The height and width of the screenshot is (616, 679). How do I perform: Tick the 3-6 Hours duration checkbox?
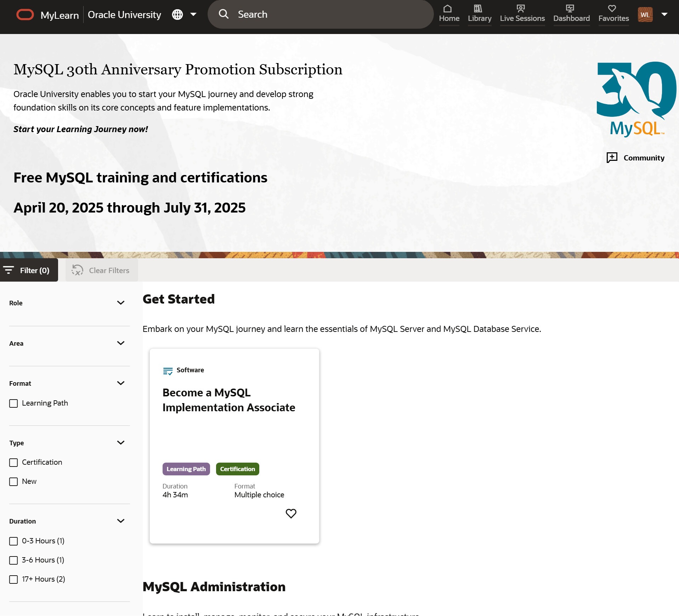[x=13, y=560]
